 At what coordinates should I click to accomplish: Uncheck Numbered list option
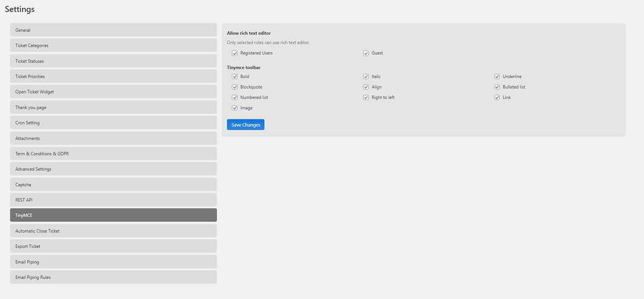pyautogui.click(x=235, y=98)
